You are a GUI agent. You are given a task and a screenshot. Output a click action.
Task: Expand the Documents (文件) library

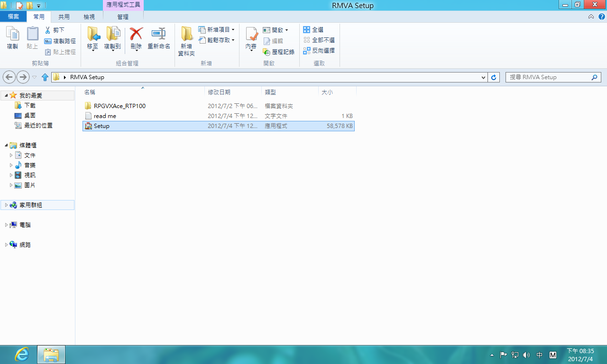click(11, 155)
